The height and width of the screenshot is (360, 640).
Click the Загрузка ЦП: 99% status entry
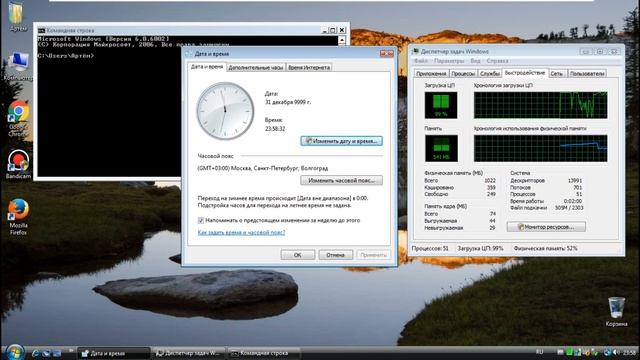[x=480, y=248]
